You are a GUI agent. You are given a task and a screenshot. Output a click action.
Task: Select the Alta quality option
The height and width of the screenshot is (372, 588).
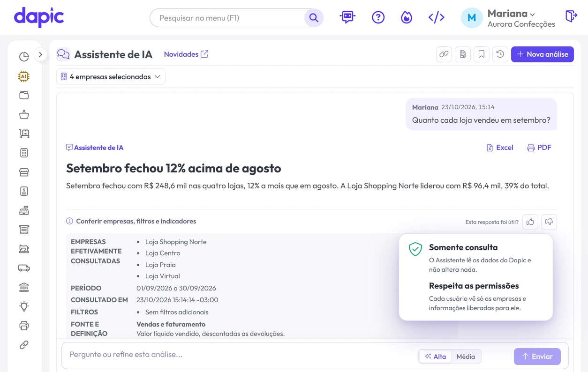point(436,357)
